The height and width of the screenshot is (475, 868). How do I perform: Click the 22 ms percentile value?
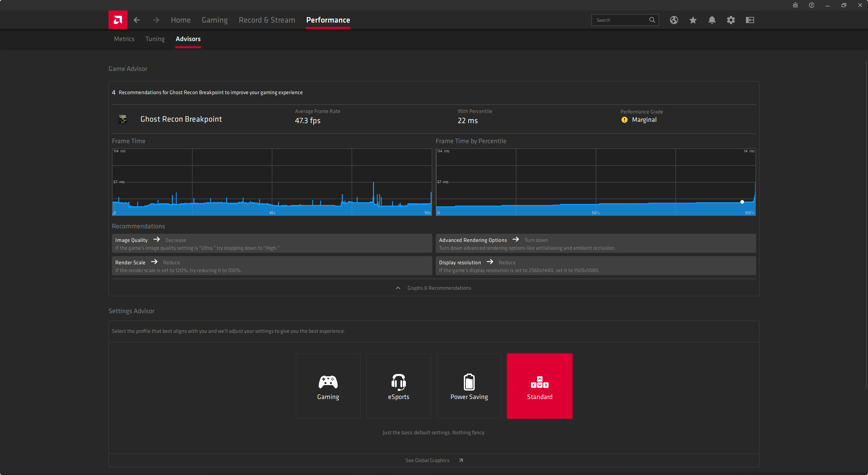click(468, 121)
